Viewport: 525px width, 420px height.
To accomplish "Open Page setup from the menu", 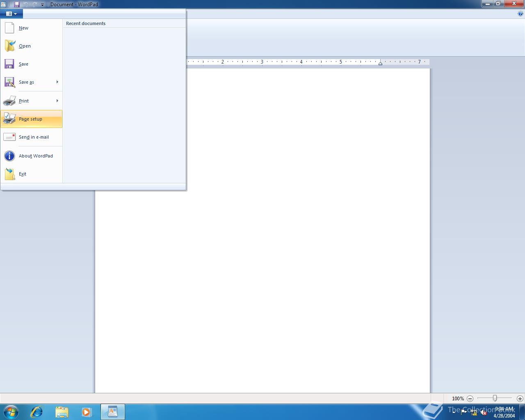I will [x=31, y=119].
